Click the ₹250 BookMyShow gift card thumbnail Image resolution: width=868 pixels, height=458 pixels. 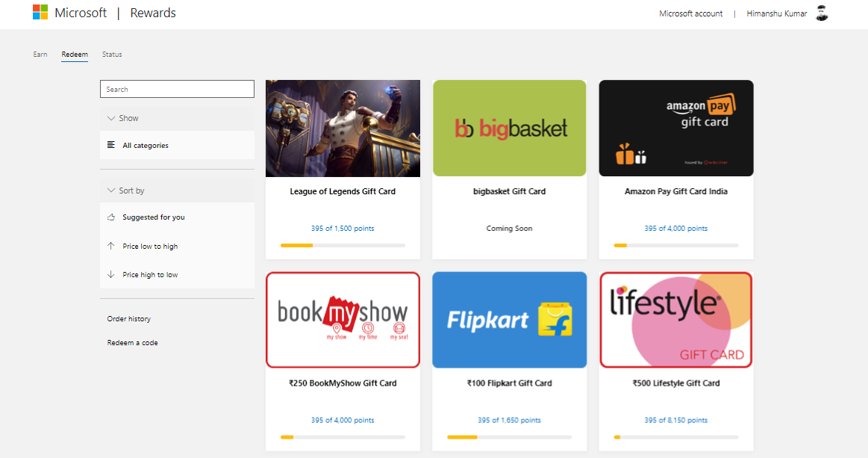pos(343,320)
